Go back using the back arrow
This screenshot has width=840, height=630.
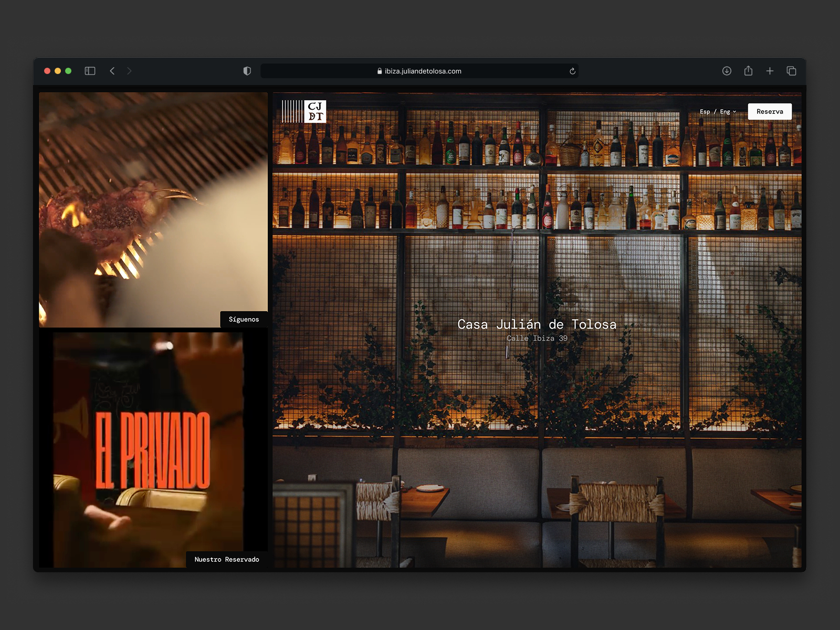pyautogui.click(x=112, y=71)
